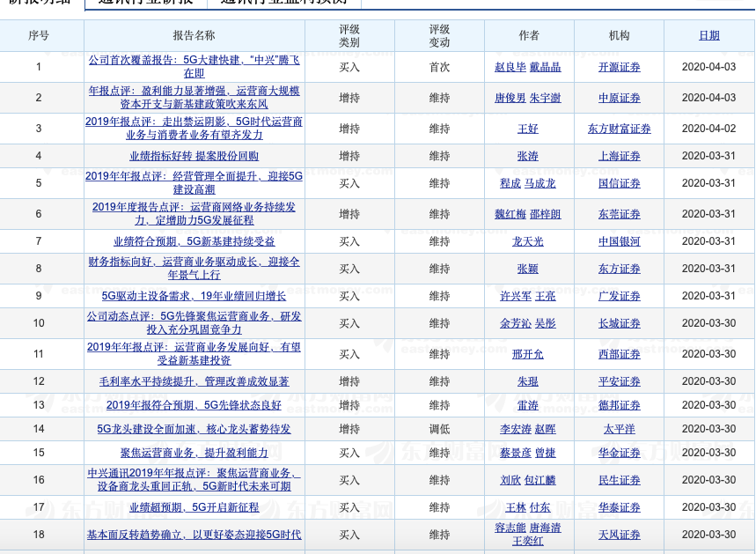This screenshot has width=756, height=554.
Task: Open author link 唐俊男
Action: [x=510, y=98]
